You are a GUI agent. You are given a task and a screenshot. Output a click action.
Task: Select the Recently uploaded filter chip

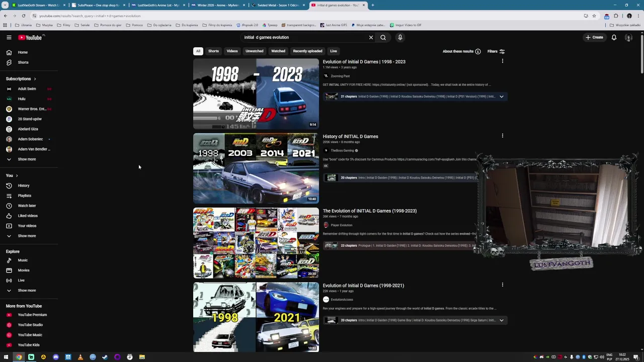[x=307, y=51]
